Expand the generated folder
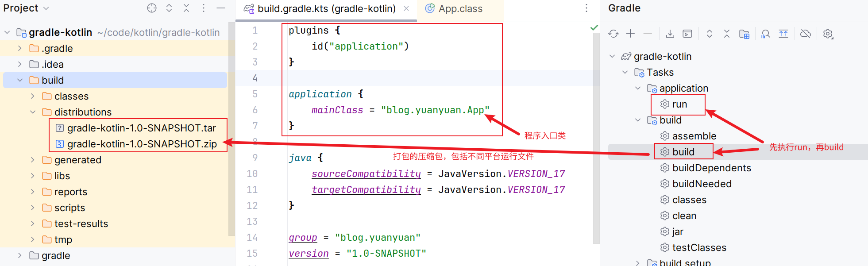Viewport: 868px width, 266px height. (x=32, y=160)
